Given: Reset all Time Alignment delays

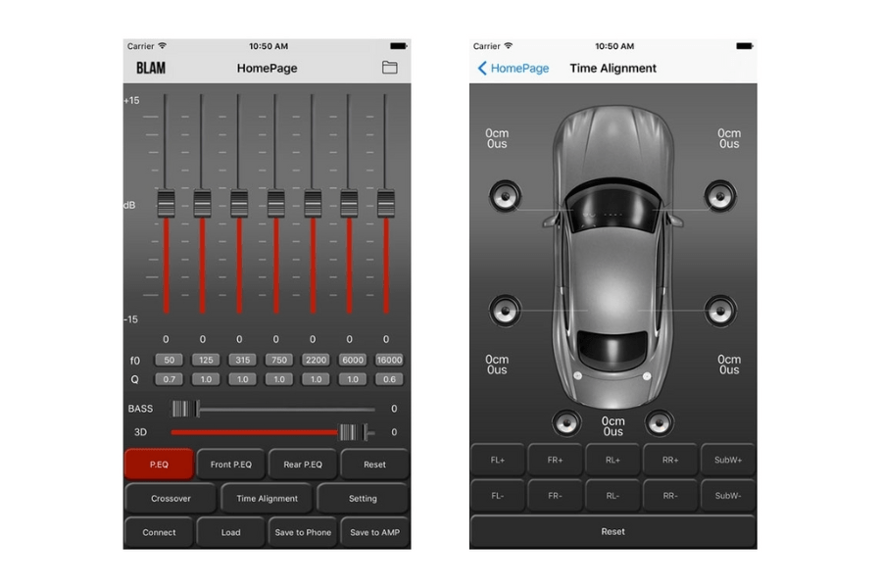Looking at the screenshot, I should pos(612,532).
